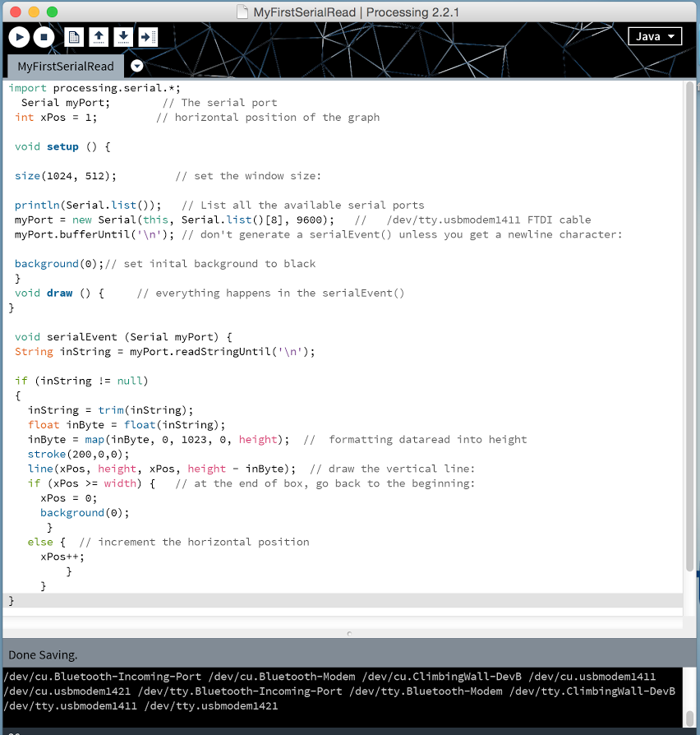Click '/dev/cu.Bluetooth-Incoming-Port' in the console
This screenshot has width=700, height=735.
pyautogui.click(x=102, y=677)
